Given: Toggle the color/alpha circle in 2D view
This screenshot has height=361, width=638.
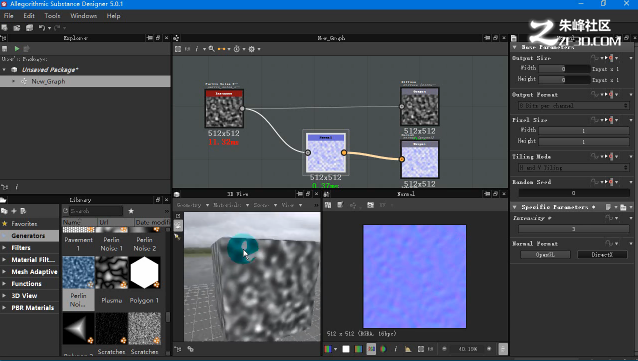Looking at the screenshot, I should [x=383, y=349].
